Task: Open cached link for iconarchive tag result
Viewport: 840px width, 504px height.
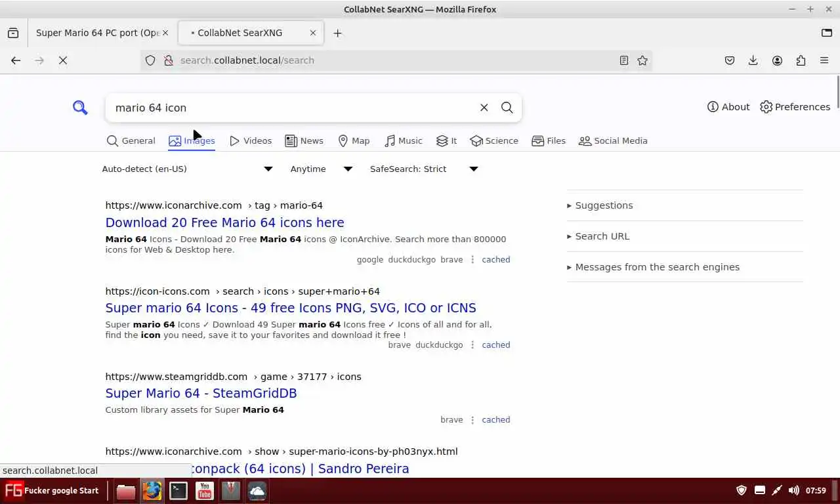Action: pyautogui.click(x=495, y=259)
